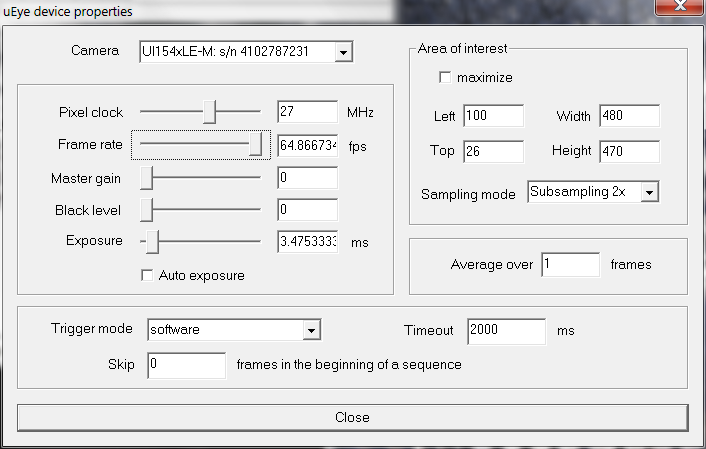Image resolution: width=706 pixels, height=449 pixels.
Task: Click the Pixel clock slider handle
Action: point(209,112)
